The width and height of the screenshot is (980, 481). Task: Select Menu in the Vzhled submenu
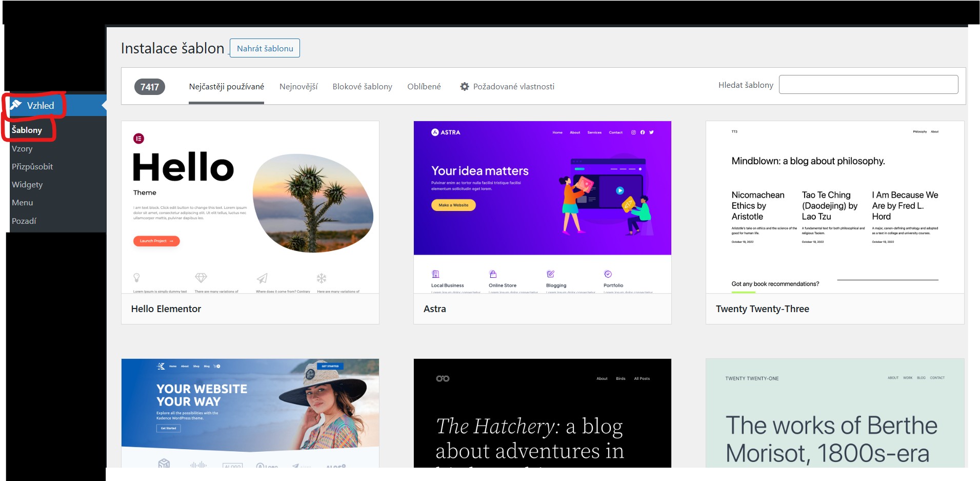coord(23,203)
